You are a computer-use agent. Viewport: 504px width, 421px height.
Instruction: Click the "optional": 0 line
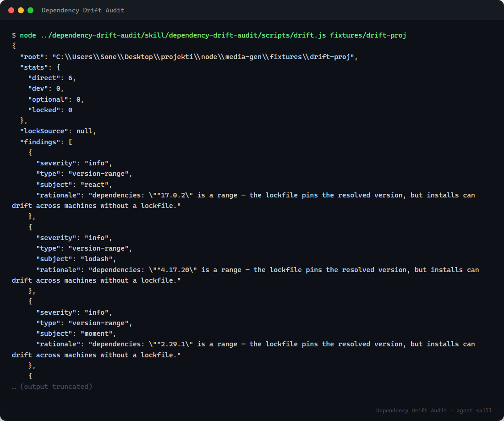(56, 99)
